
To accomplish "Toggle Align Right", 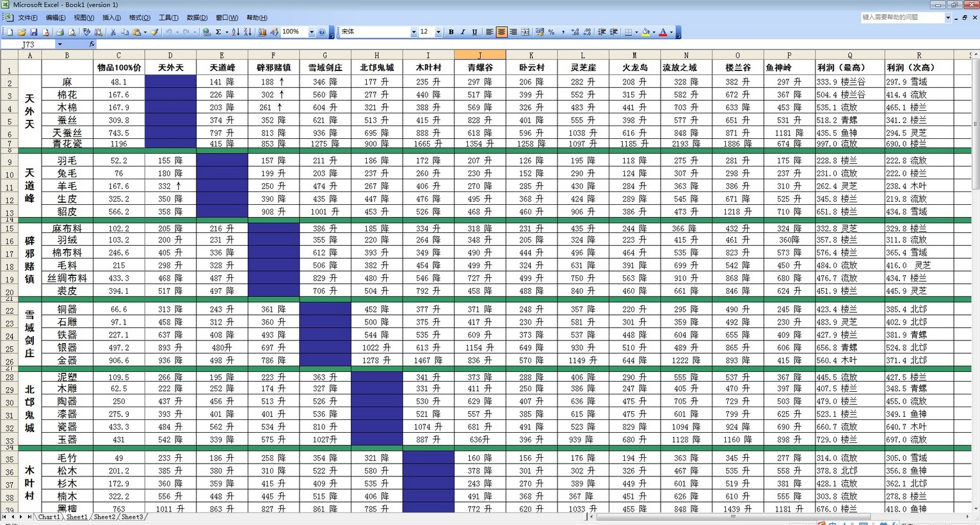I will point(513,32).
